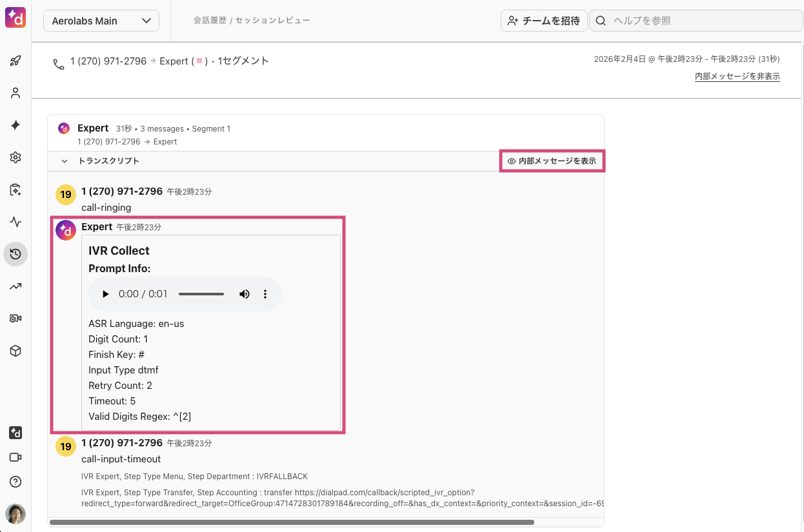Open the Dialpad AI badge icon near sidebar bottom
The width and height of the screenshot is (804, 532).
(x=15, y=433)
